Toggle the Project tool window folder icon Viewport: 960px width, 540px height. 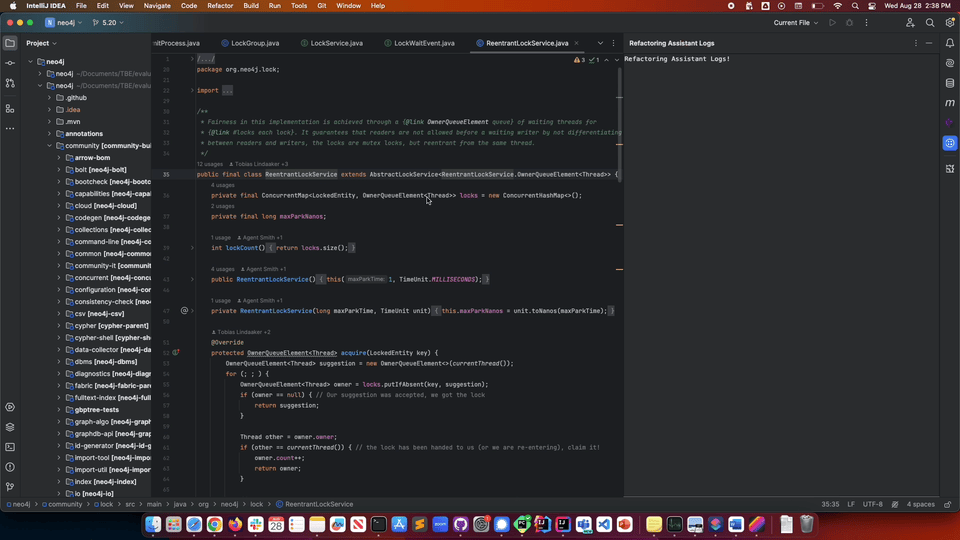coord(10,43)
